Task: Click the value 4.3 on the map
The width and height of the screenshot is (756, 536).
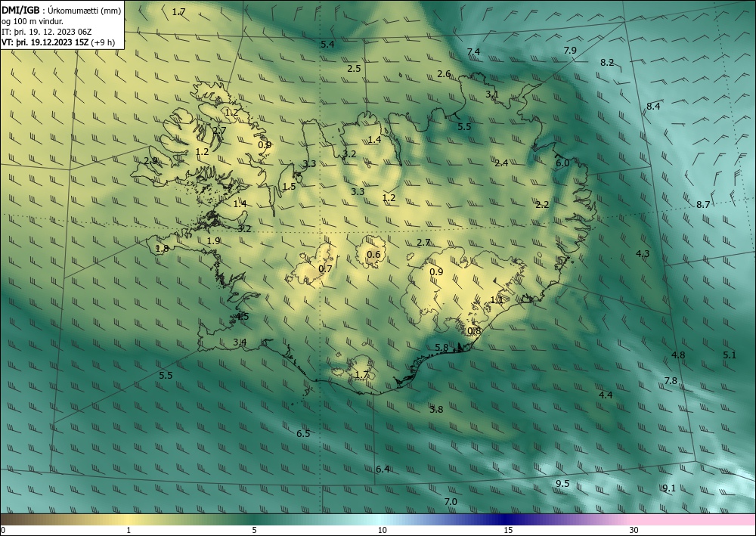Action: (643, 253)
